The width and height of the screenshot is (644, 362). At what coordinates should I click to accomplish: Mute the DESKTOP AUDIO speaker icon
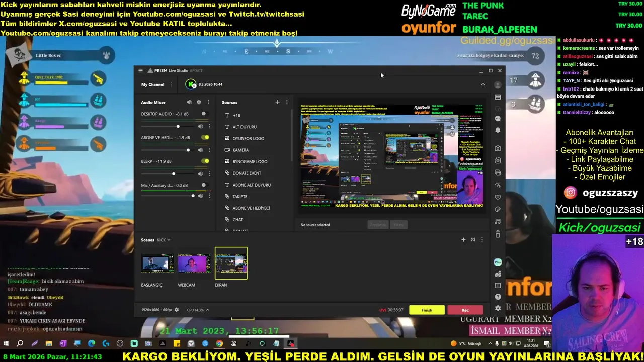[x=200, y=126]
